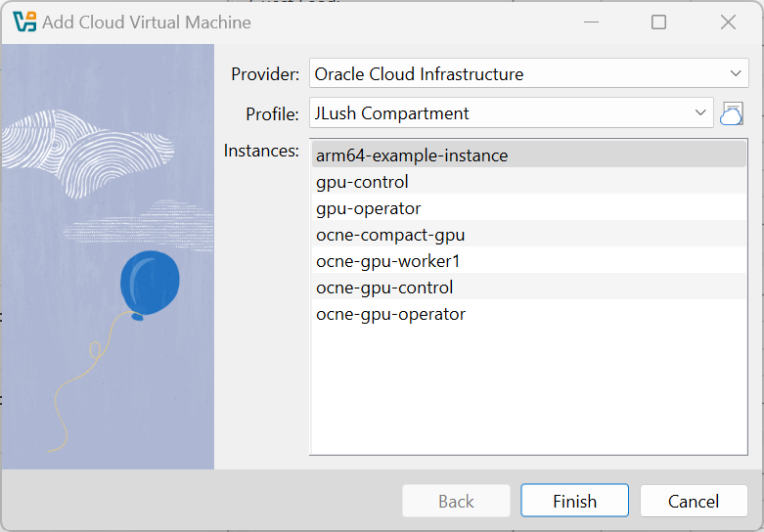Open the Profile combo box
This screenshot has height=532, width=764.
pyautogui.click(x=511, y=113)
